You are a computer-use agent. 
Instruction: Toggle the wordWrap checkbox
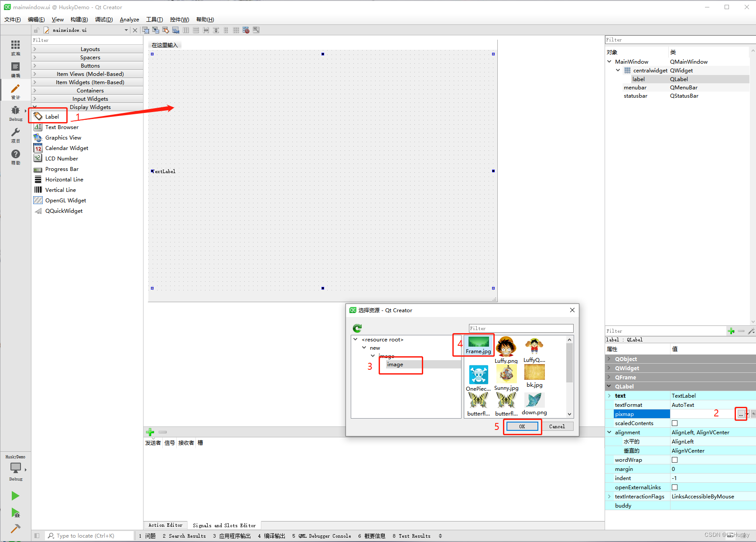click(675, 460)
